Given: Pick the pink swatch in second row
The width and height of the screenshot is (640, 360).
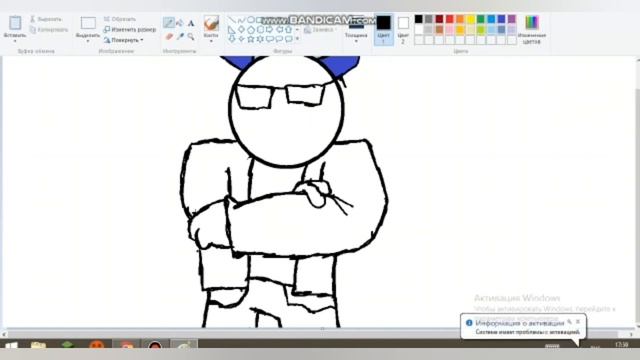Looking at the screenshot, I should click(449, 29).
